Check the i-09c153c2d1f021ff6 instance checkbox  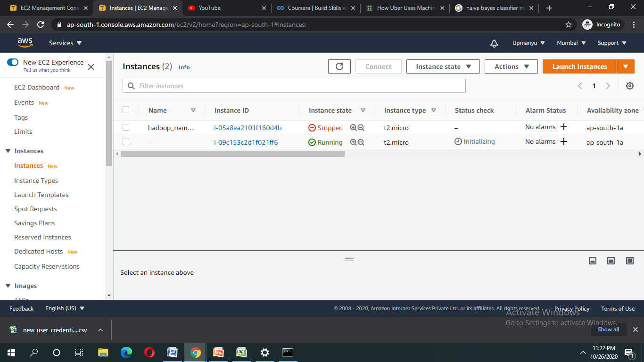(126, 142)
